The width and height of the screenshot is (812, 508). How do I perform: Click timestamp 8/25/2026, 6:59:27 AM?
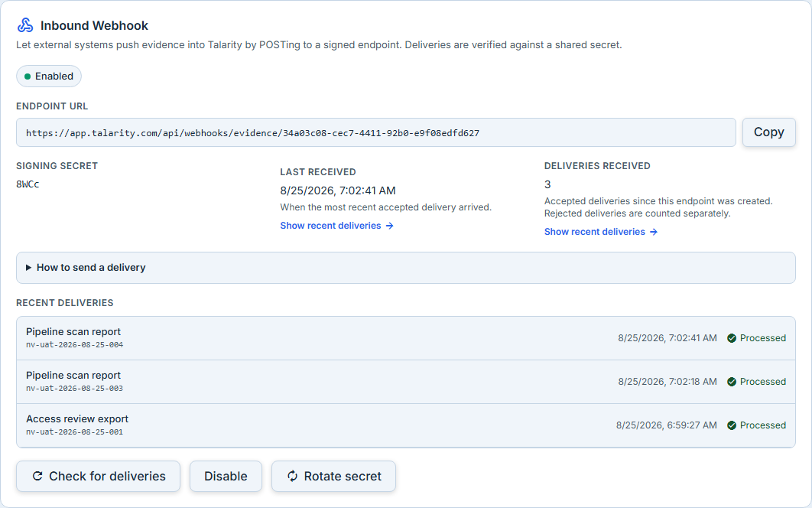[667, 425]
